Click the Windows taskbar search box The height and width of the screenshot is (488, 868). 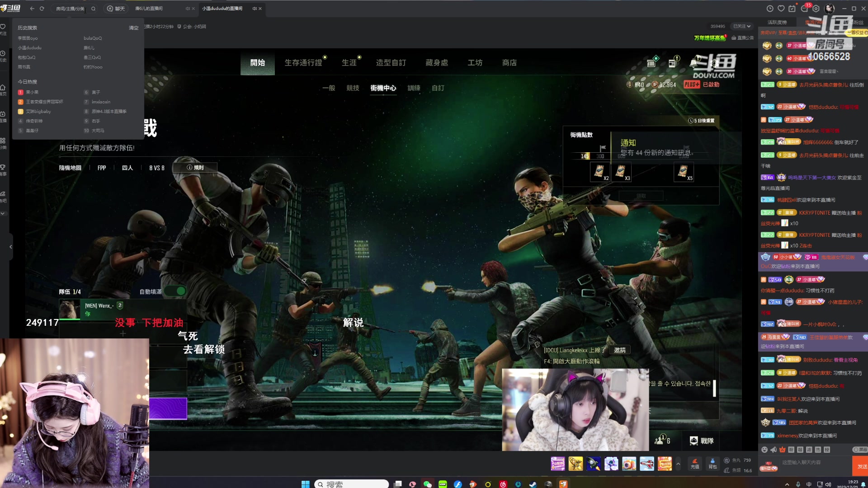pyautogui.click(x=351, y=484)
